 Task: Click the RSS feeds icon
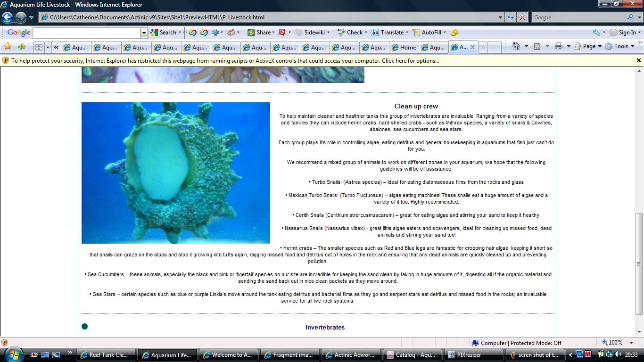pos(537,46)
